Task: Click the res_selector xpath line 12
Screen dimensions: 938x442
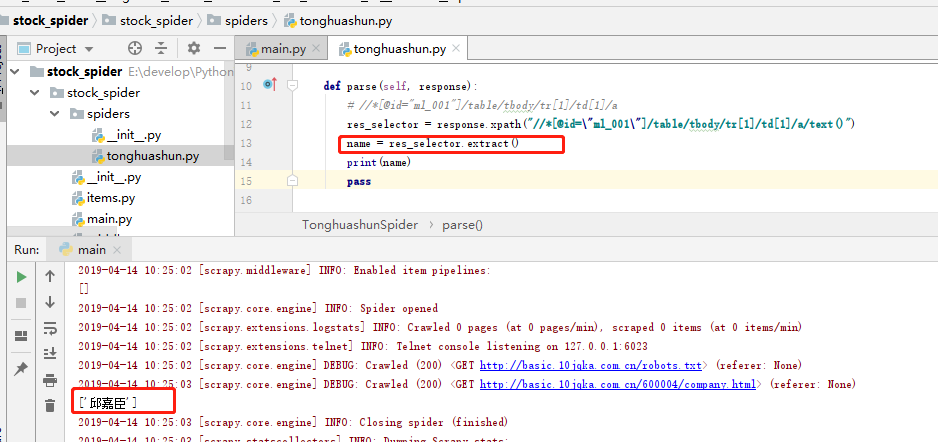Action: 601,124
